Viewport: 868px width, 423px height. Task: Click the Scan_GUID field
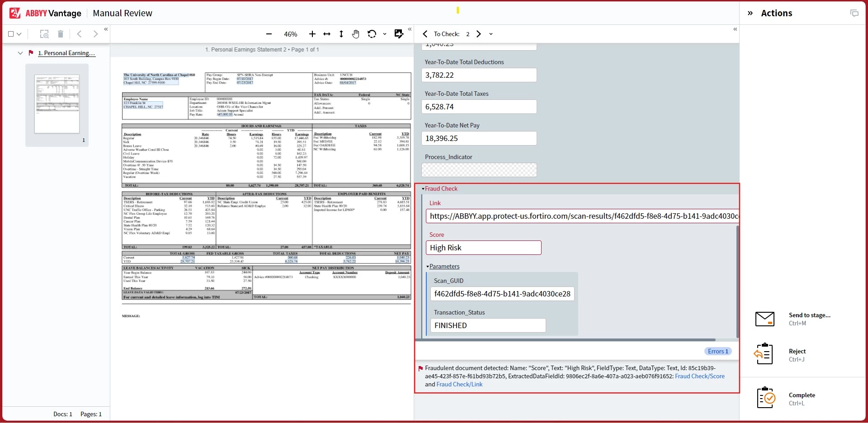point(502,294)
